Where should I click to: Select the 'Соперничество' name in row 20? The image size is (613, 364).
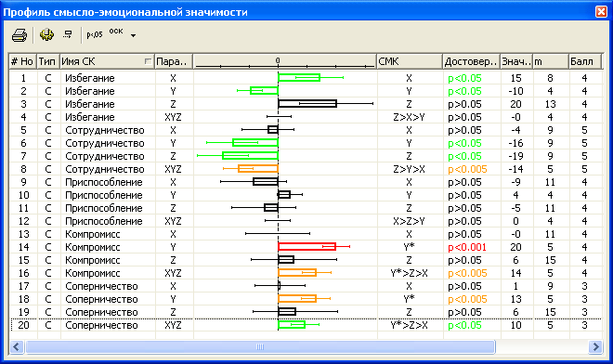pos(101,325)
